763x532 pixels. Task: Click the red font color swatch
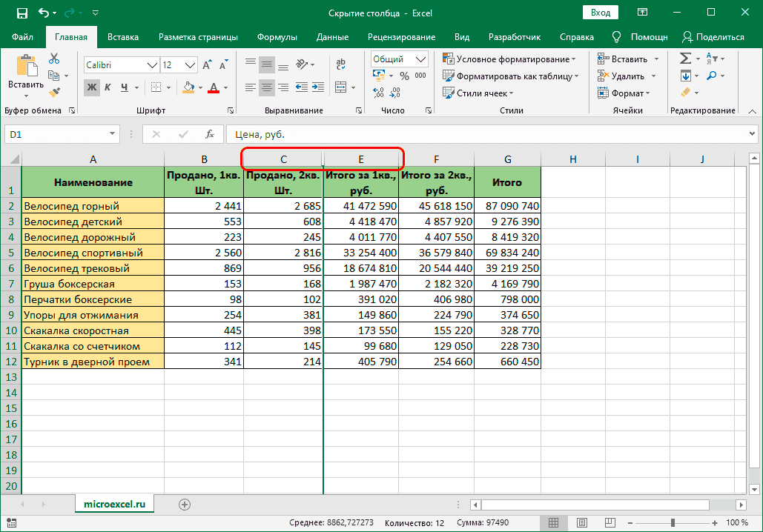click(x=214, y=87)
